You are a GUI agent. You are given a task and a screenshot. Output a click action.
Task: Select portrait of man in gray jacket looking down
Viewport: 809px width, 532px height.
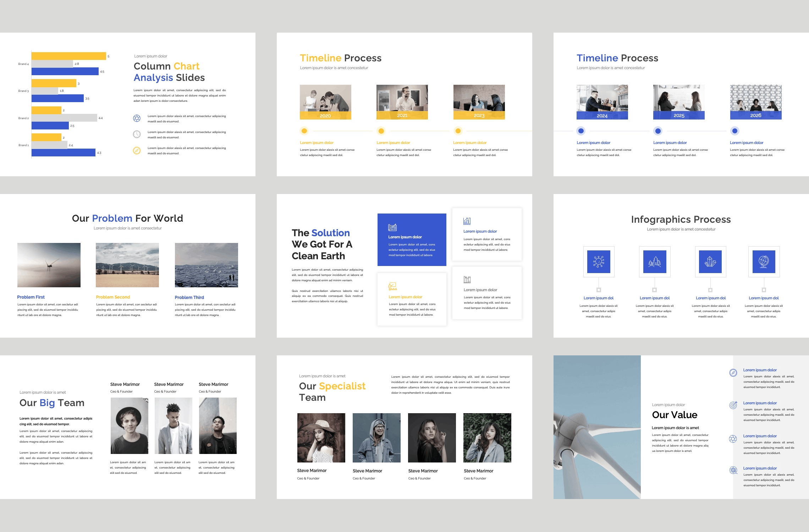pyautogui.click(x=174, y=426)
